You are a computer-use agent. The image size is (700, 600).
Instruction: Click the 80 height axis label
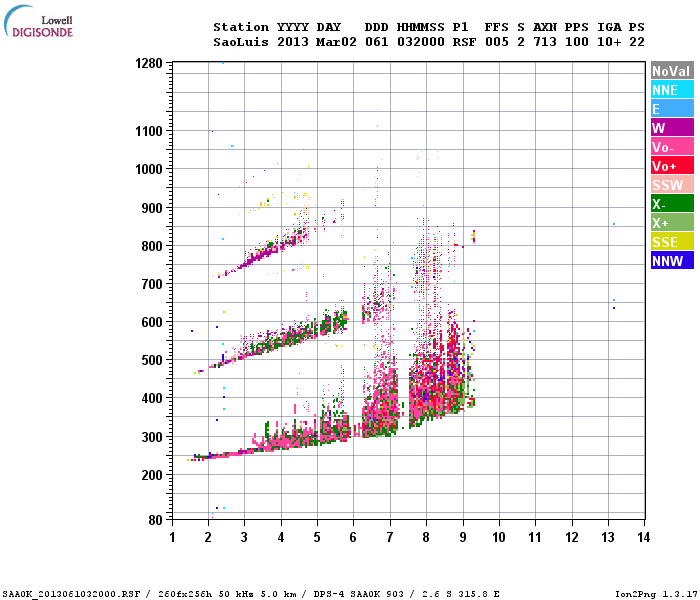point(155,520)
